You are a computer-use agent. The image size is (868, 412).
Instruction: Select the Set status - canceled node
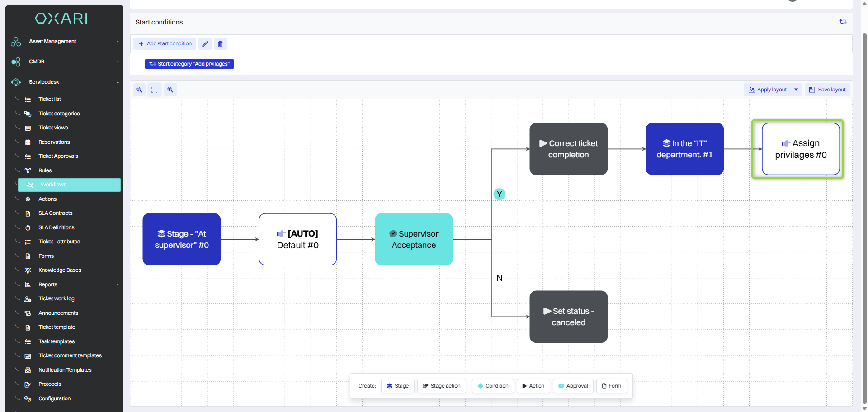568,317
